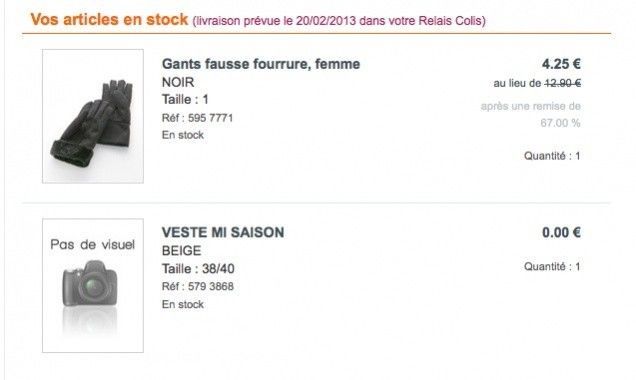Image resolution: width=636 pixels, height=380 pixels.
Task: Open 'Gants fausse fourrure, femme' product title
Action: [x=261, y=64]
